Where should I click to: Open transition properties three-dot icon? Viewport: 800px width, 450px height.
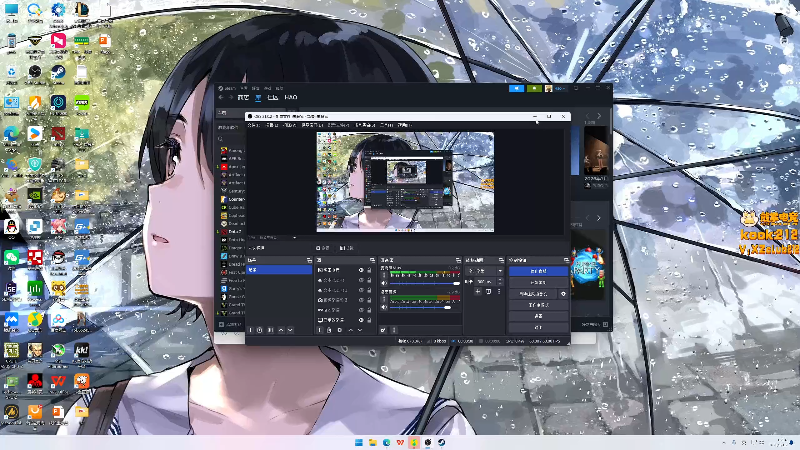point(499,291)
